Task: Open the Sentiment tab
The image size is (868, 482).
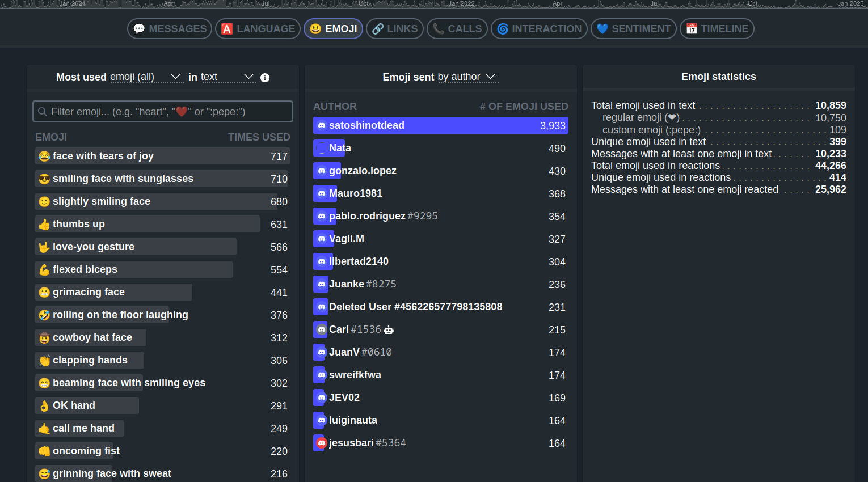Action: 634,29
